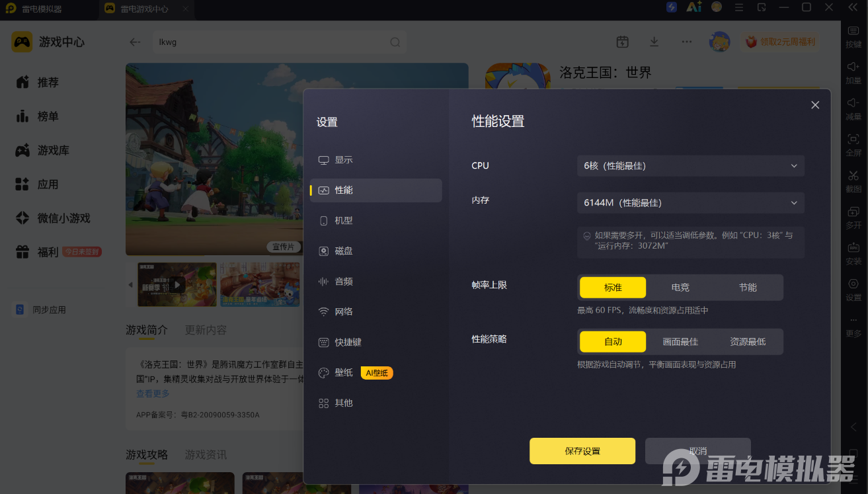868x494 pixels.
Task: Switch to the 游戏简介 tab
Action: click(147, 330)
